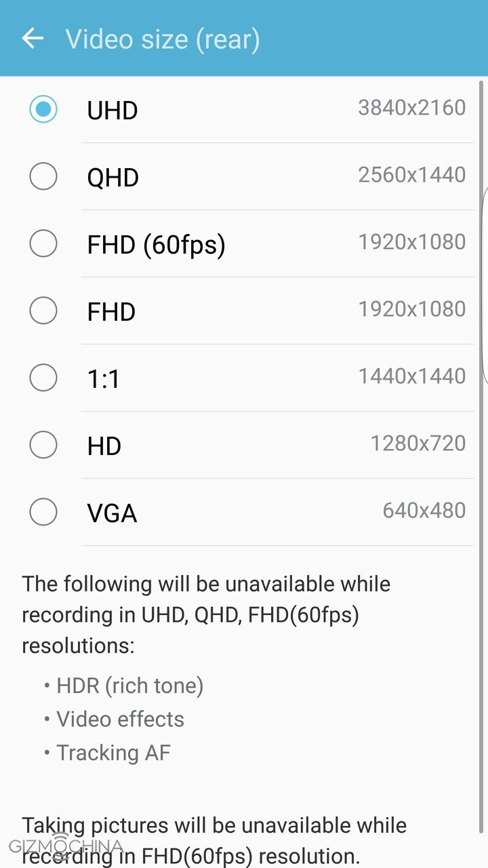Tap the Video size (rear) title
The width and height of the screenshot is (488, 868).
163,39
